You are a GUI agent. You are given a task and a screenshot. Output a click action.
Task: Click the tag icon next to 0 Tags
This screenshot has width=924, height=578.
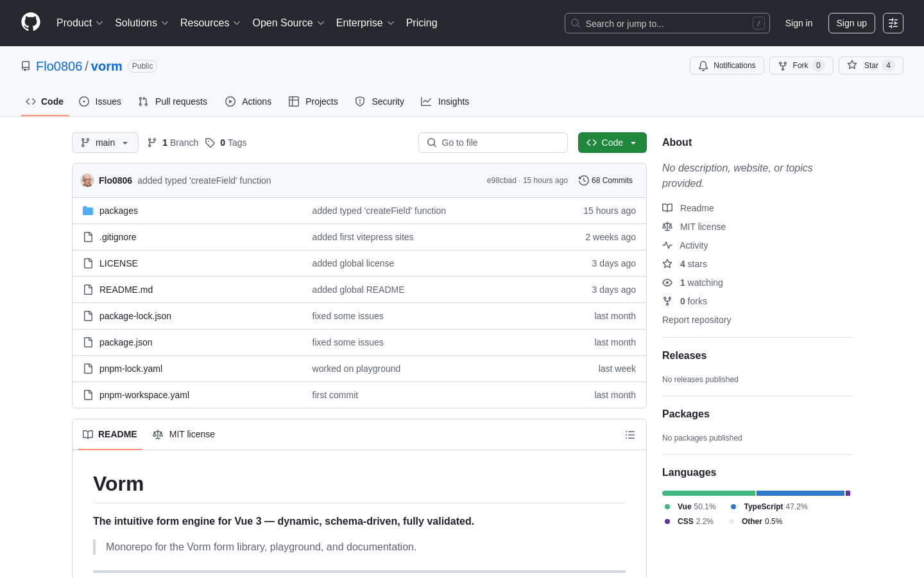pos(210,143)
